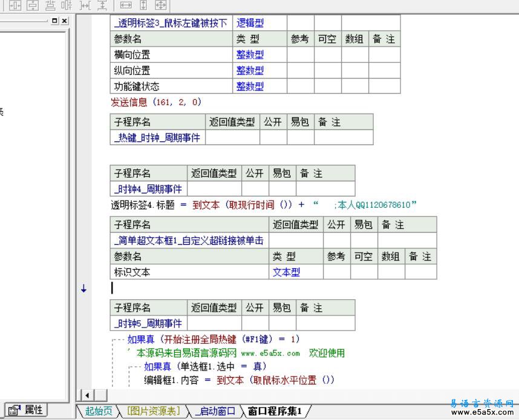Click the horizontal scrollbar left arrow
This screenshot has height=420, width=519.
click(87, 395)
